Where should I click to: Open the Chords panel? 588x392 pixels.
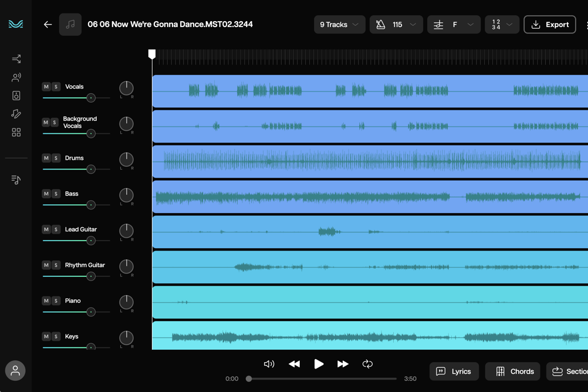[513, 371]
